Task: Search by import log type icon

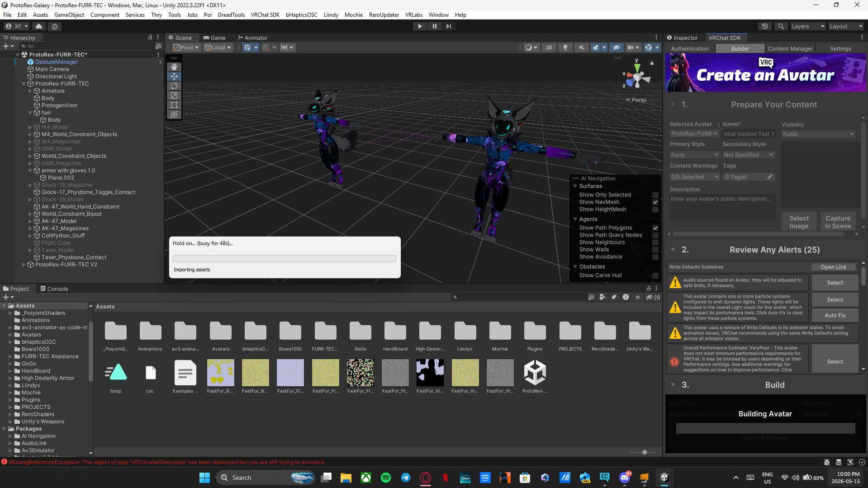Action: (x=626, y=297)
